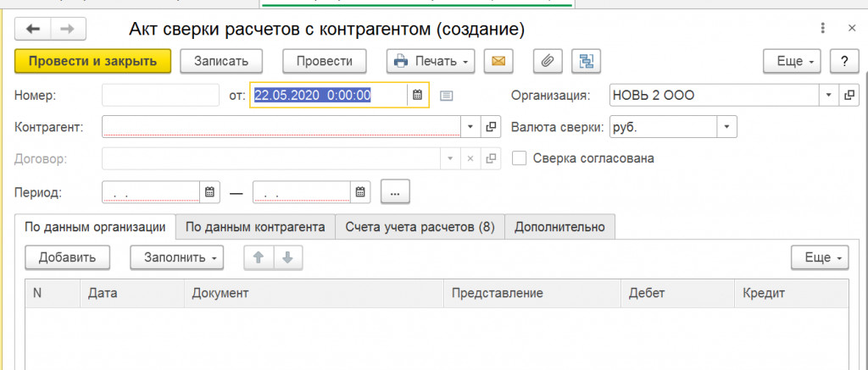
Task: Enable the Сверка согласована checkbox
Action: point(520,158)
